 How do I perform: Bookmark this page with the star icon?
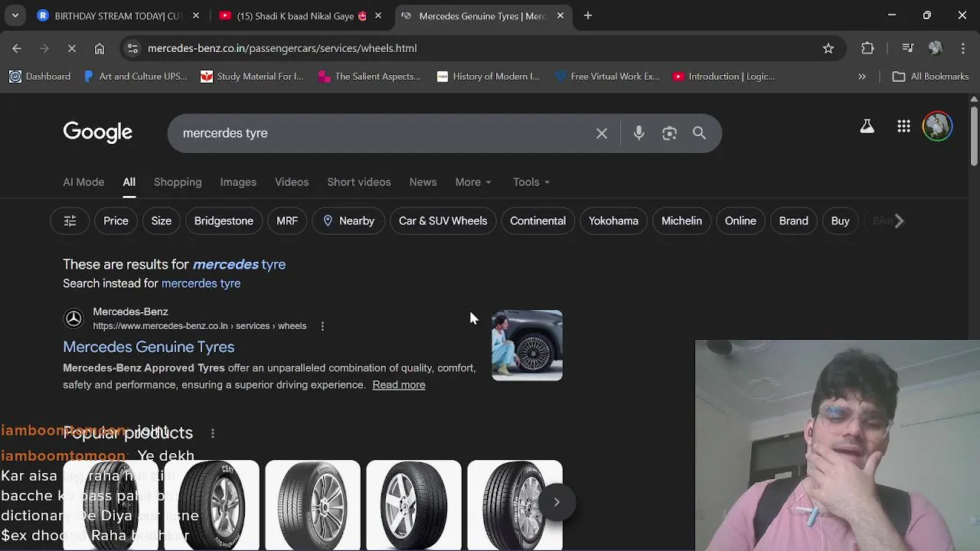tap(828, 48)
